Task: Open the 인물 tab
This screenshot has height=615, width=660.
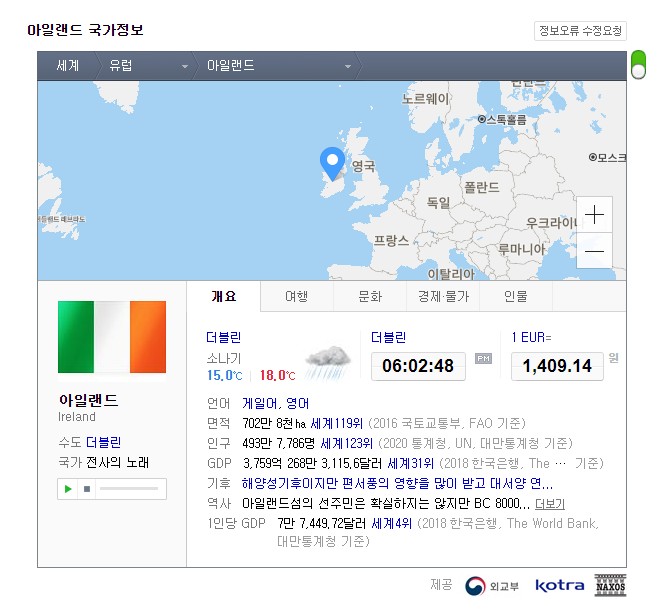Action: 516,297
